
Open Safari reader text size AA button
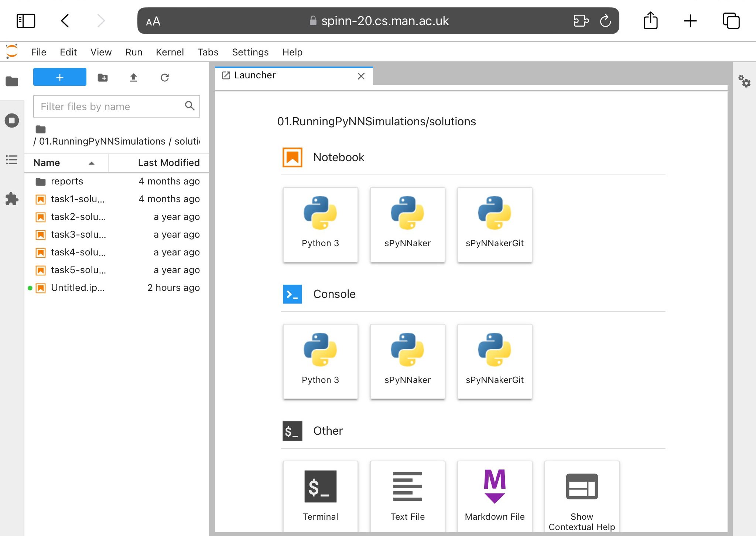(x=153, y=21)
